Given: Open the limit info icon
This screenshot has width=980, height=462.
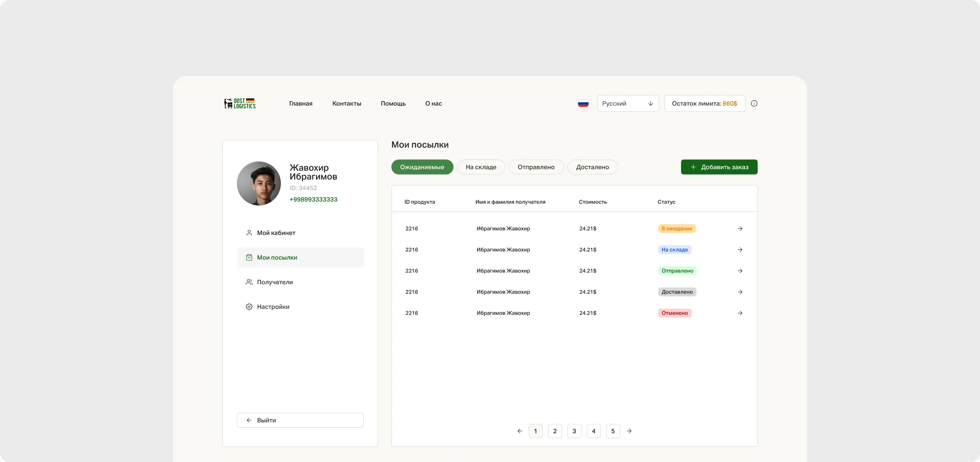Looking at the screenshot, I should click(x=754, y=103).
